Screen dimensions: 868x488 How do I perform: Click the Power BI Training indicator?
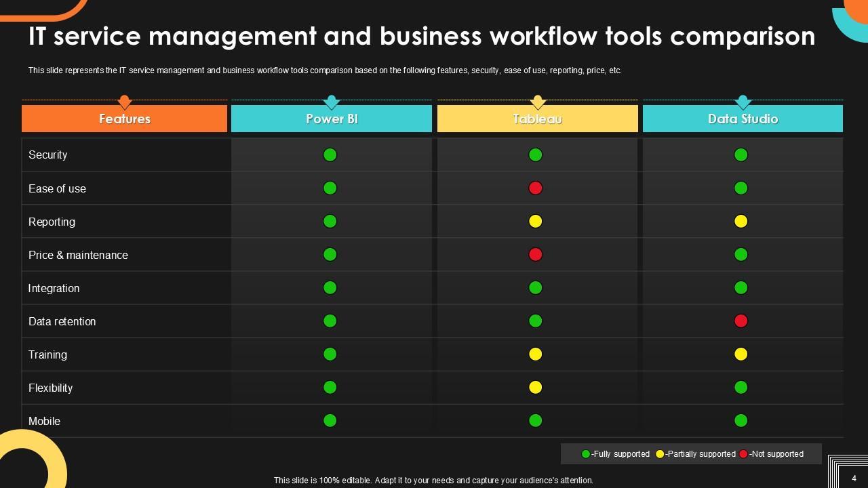(x=330, y=354)
